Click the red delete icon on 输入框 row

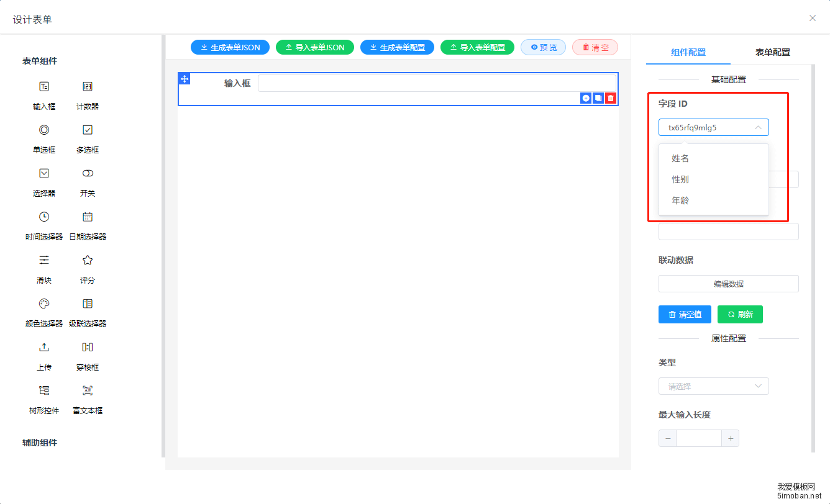611,98
